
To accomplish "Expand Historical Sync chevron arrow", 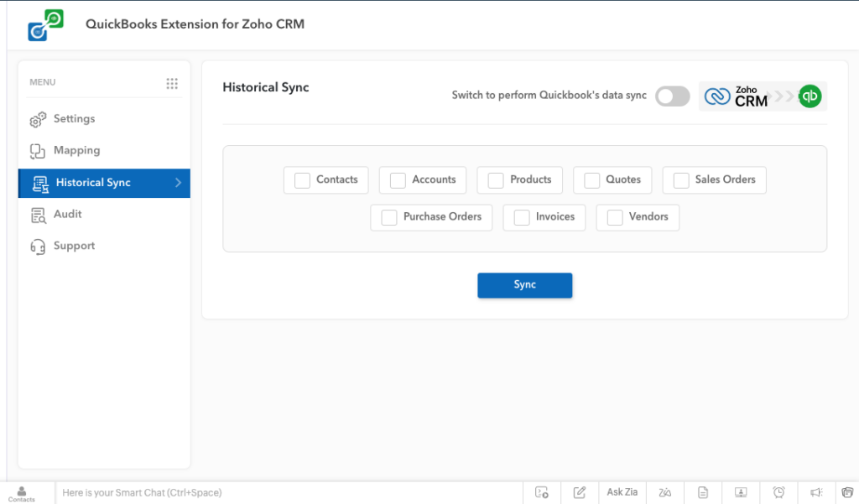I will pos(178,183).
